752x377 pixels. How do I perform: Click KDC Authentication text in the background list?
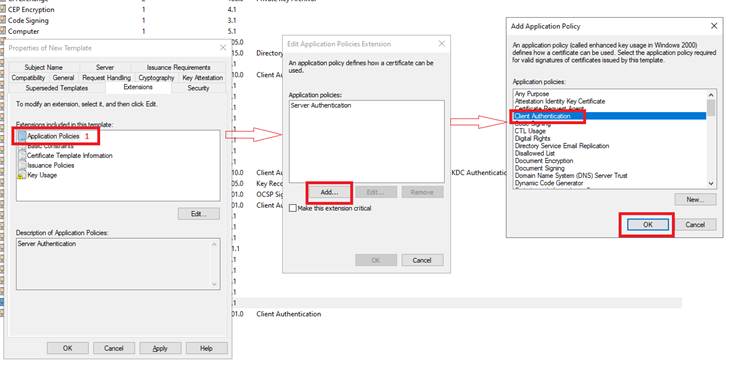480,172
